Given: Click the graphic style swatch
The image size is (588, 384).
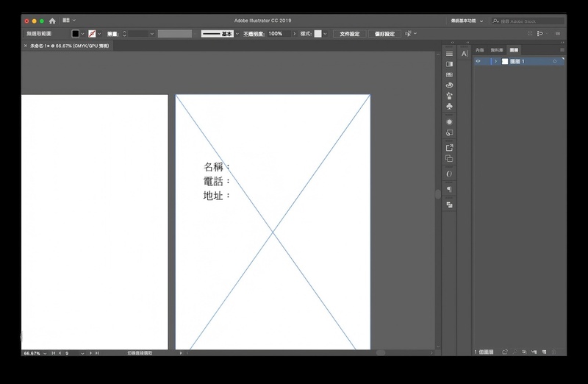Looking at the screenshot, I should (318, 34).
